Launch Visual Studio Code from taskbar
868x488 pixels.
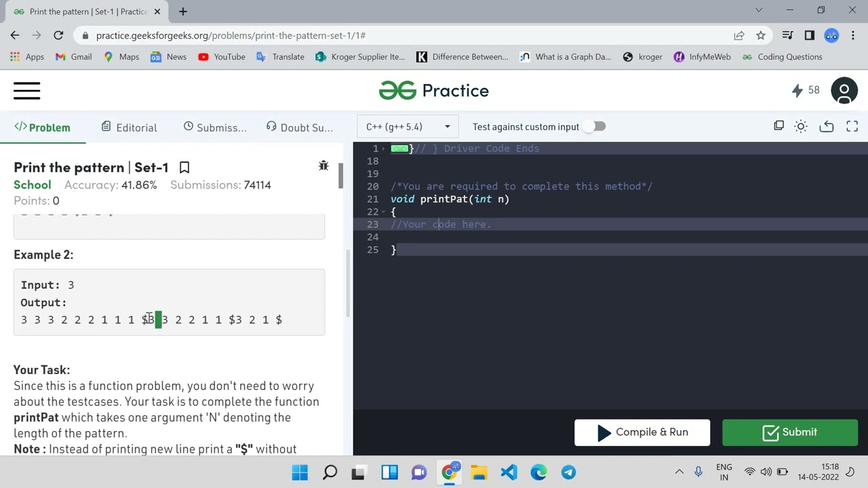click(509, 472)
